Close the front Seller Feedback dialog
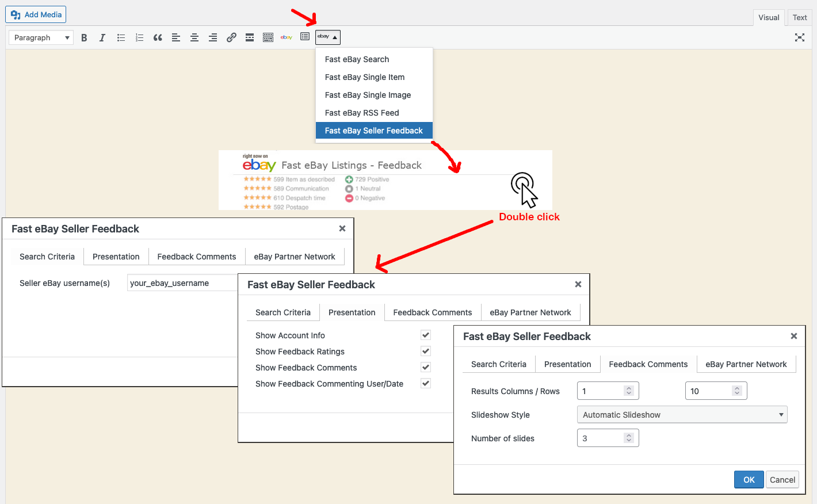Viewport: 817px width, 504px height. pyautogui.click(x=794, y=336)
